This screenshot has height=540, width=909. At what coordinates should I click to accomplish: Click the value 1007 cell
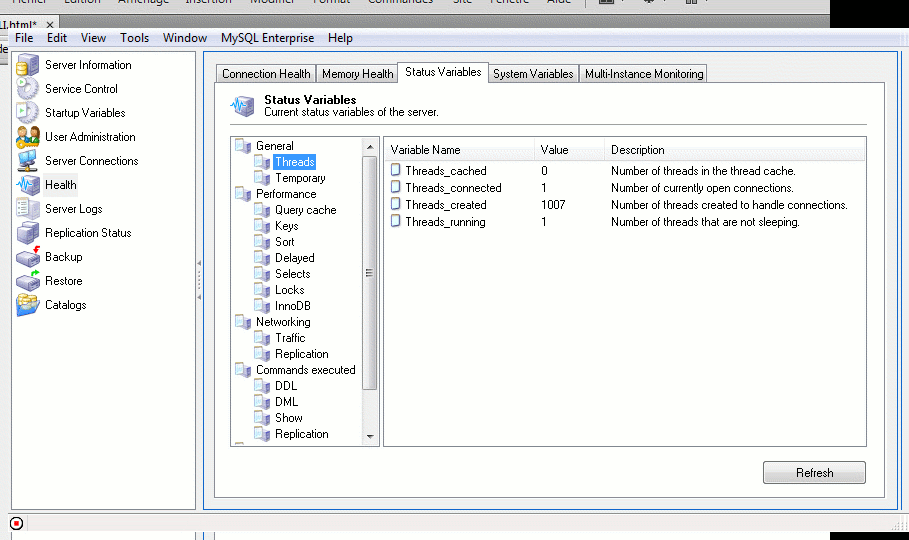point(553,205)
